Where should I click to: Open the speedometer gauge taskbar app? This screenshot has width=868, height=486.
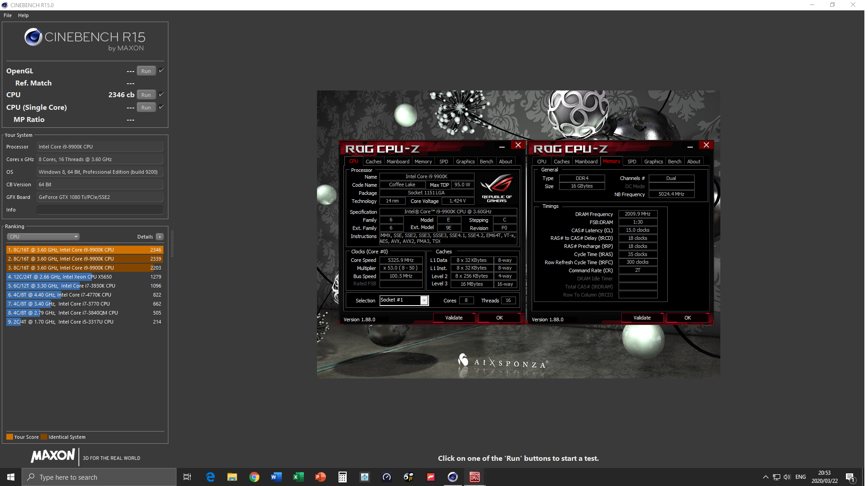[x=387, y=477]
